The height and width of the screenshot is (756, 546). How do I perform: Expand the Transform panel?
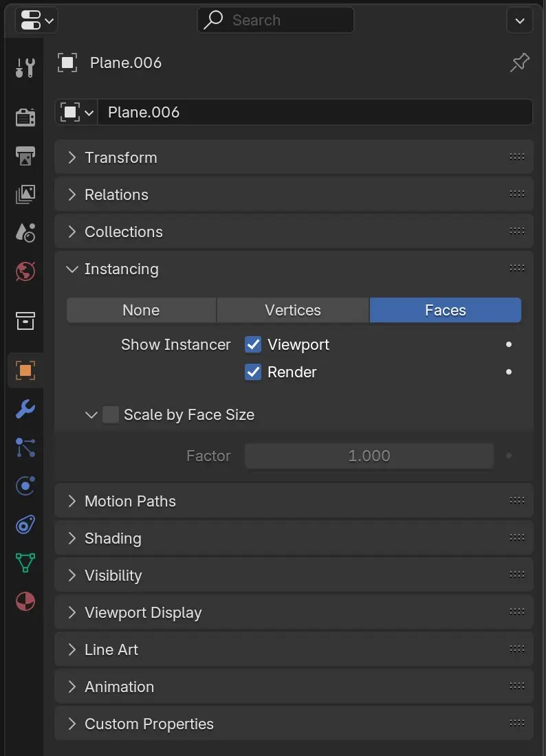pyautogui.click(x=121, y=157)
